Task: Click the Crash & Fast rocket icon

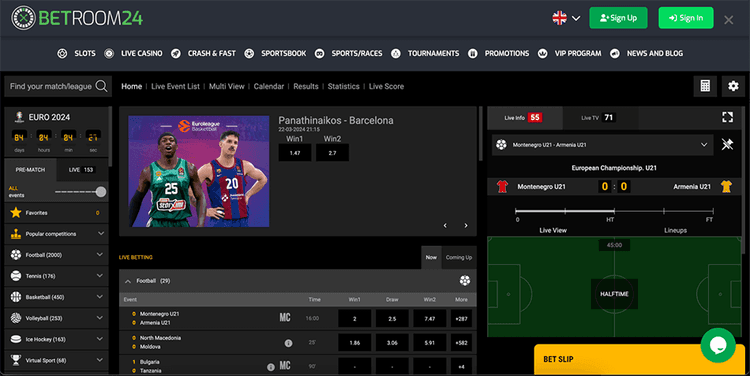Action: (176, 54)
